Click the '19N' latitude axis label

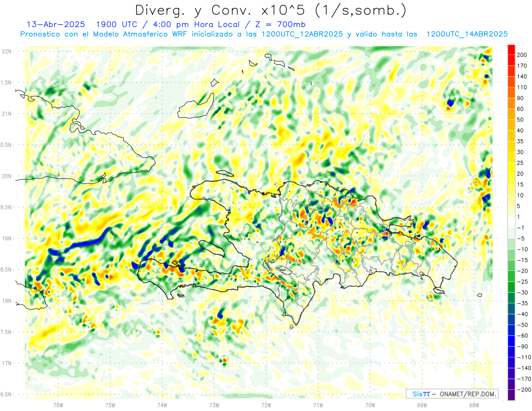point(7,239)
